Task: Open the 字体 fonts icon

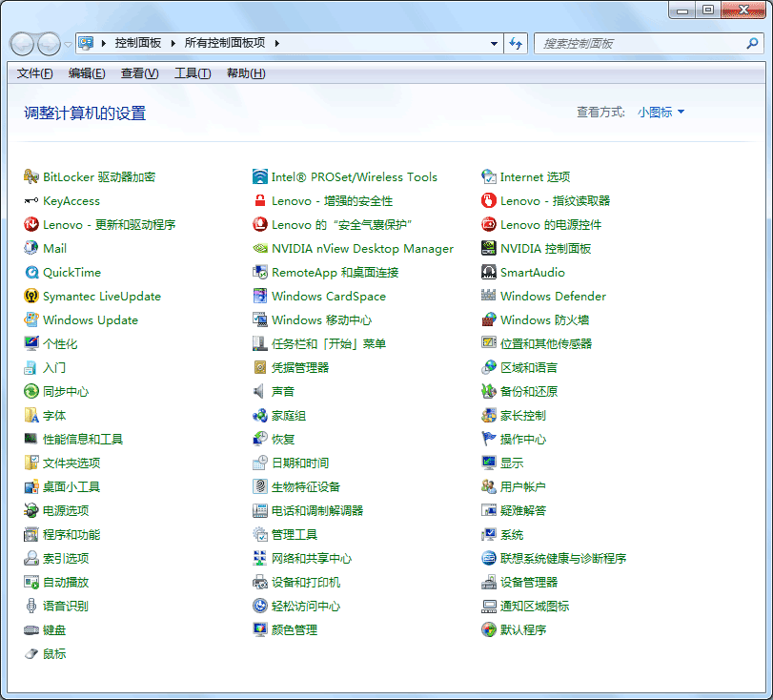Action: click(x=31, y=415)
